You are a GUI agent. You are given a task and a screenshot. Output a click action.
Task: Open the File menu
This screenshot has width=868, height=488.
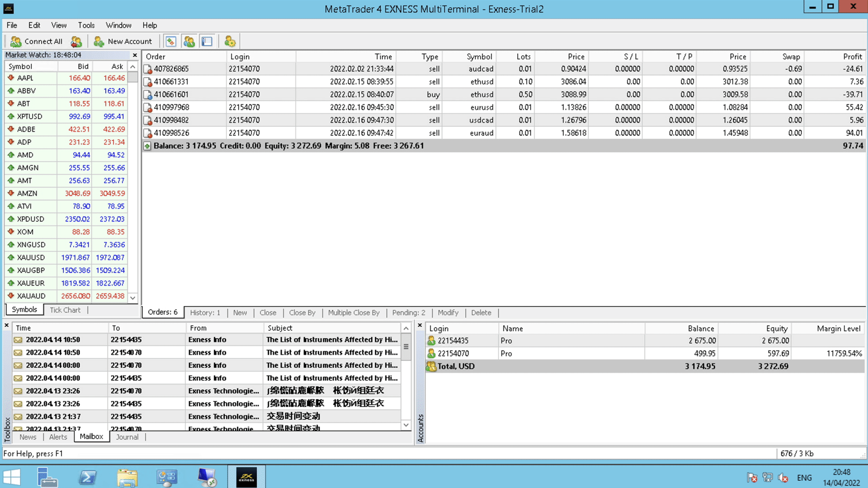pos(12,25)
